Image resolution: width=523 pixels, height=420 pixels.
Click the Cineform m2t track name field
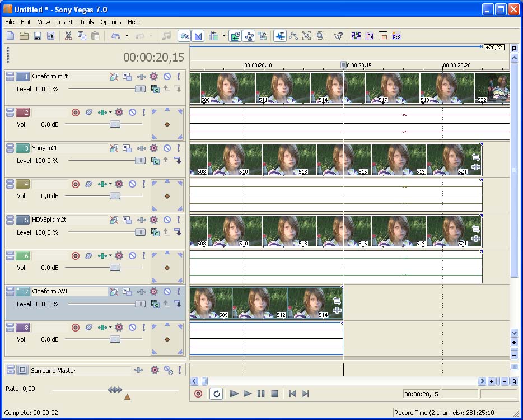pos(69,76)
